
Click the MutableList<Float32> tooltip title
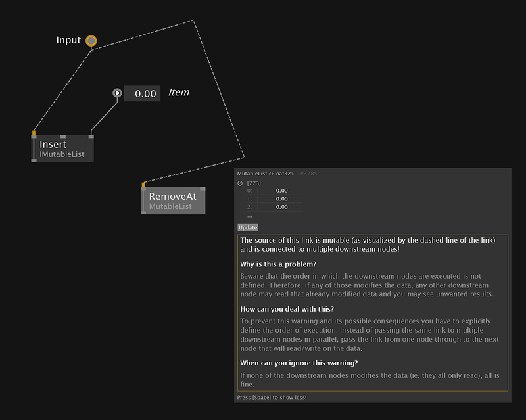[266, 173]
